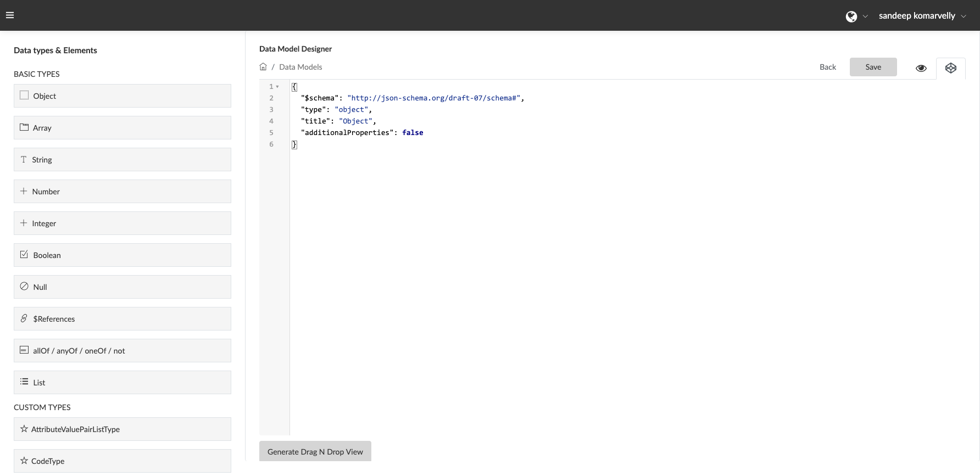The height and width of the screenshot is (476, 980).
Task: Toggle preview with the eye icon
Action: click(921, 68)
